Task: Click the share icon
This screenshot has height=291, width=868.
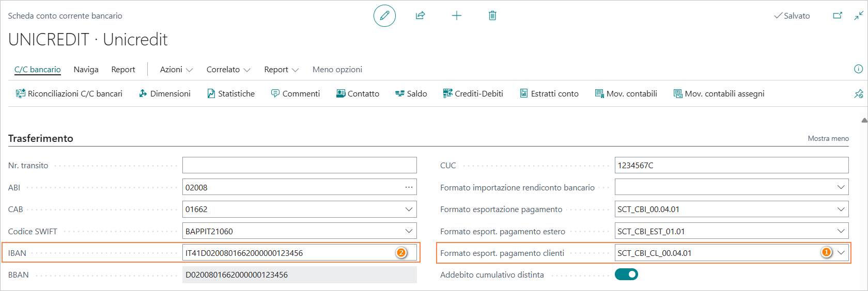Action: point(421,16)
